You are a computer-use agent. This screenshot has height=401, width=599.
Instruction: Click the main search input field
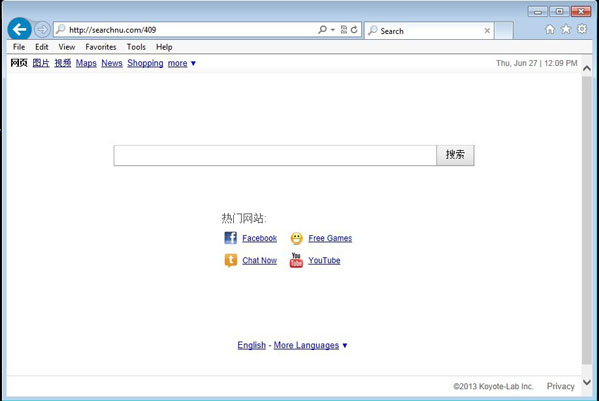(275, 155)
